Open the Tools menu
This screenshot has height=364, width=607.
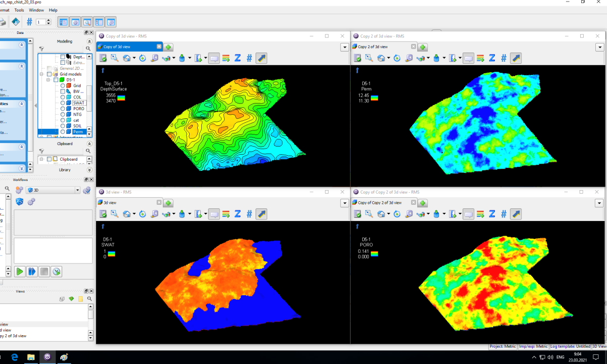(19, 10)
